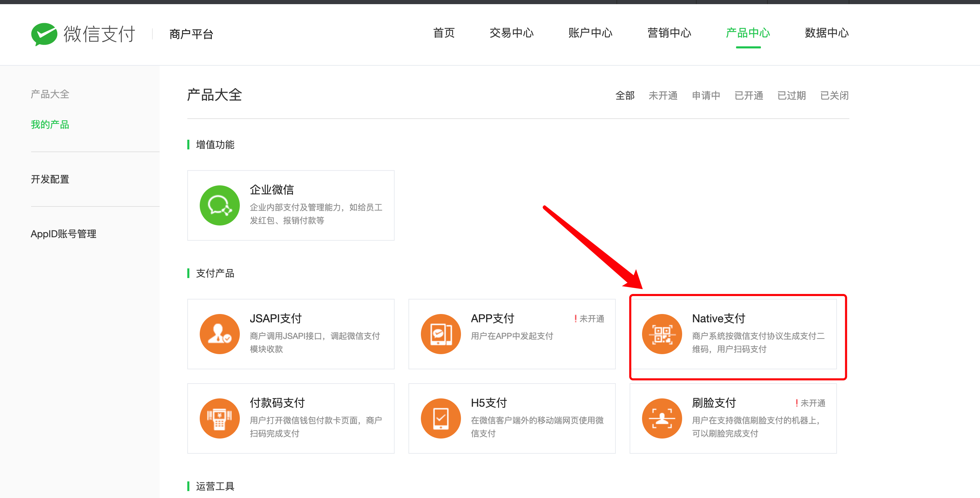Click the 运营工具 section heading
980x498 pixels.
215,486
